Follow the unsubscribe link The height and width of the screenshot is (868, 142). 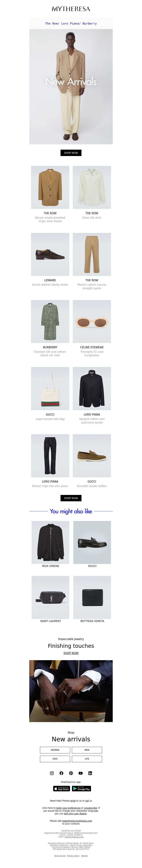[x=90, y=808]
